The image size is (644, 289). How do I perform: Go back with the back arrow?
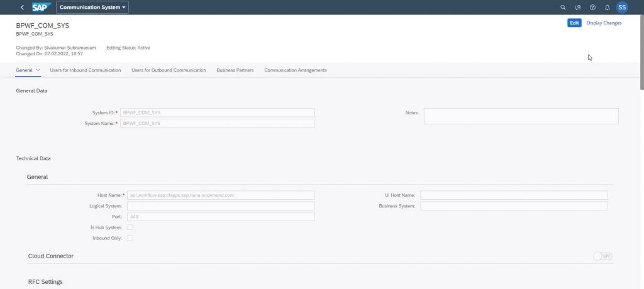(22, 8)
